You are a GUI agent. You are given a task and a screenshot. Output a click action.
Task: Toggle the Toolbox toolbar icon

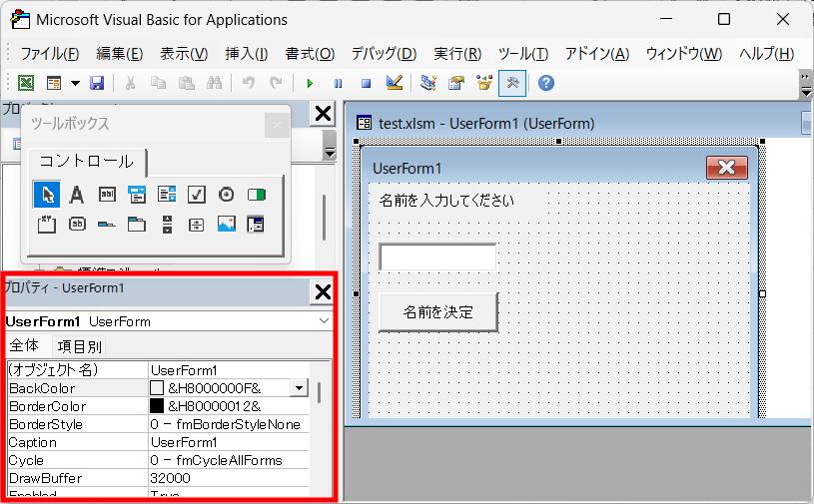click(512, 83)
